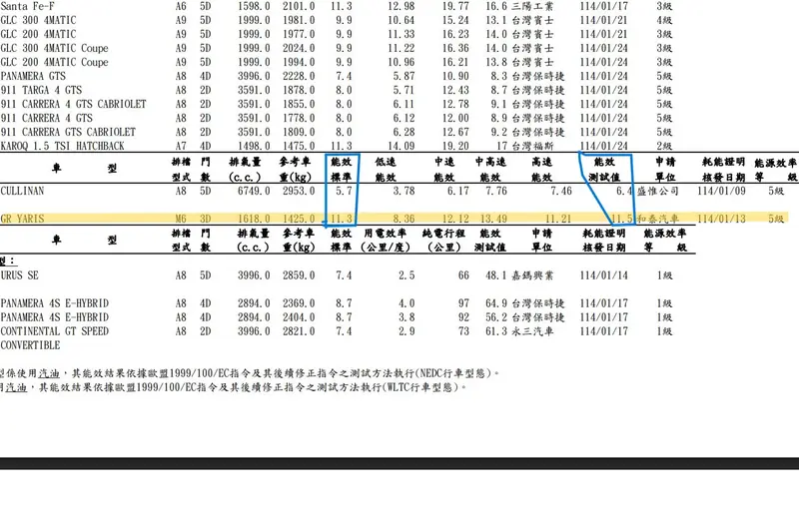The height and width of the screenshot is (532, 799).
Task: Click weight '2404.0' in PANAMERA 4S E-HYBRID row
Action: 299,317
